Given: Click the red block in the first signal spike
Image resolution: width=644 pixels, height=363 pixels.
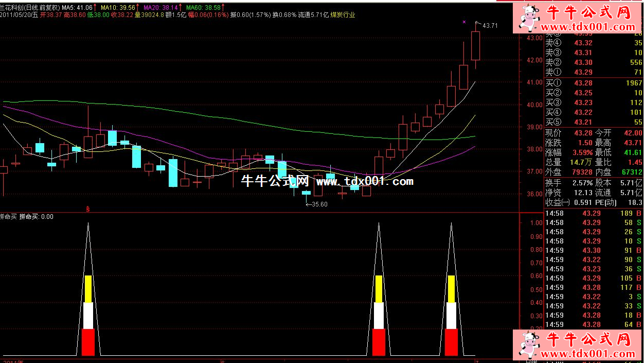Looking at the screenshot, I should 88,342.
